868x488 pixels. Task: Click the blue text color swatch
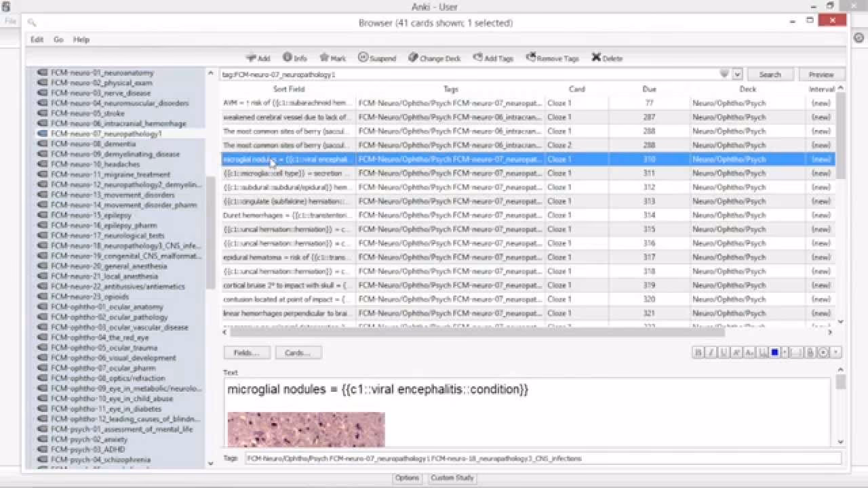tap(775, 352)
